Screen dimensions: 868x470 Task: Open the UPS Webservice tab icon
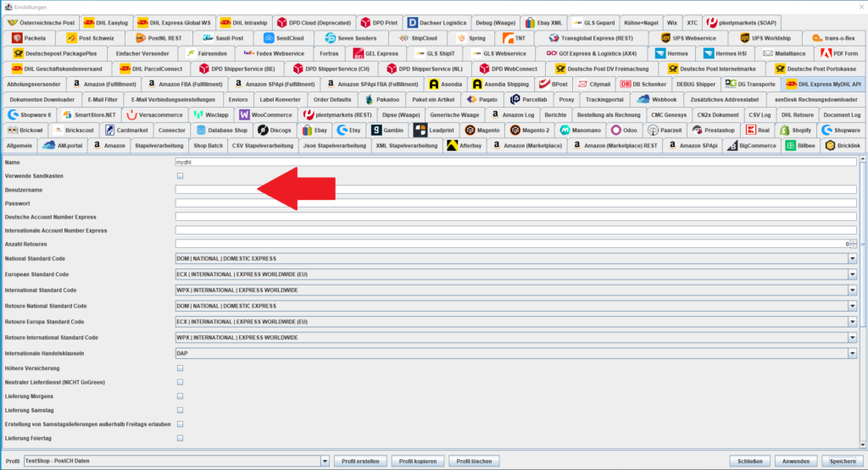pos(665,38)
